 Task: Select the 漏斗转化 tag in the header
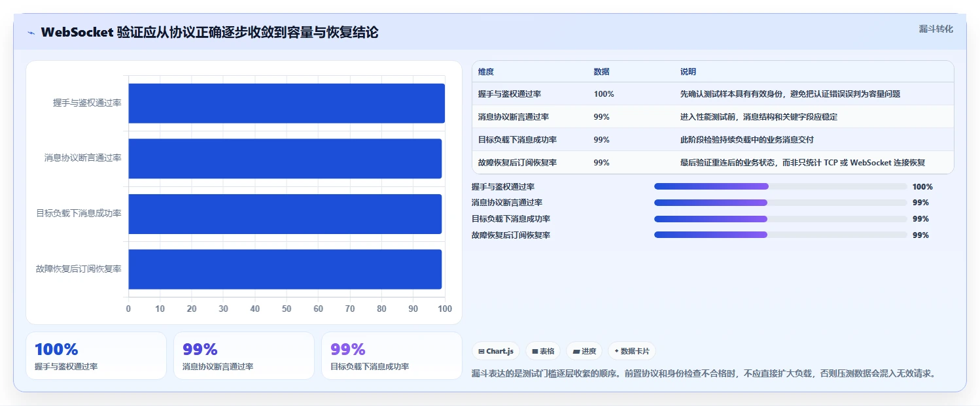(x=936, y=29)
